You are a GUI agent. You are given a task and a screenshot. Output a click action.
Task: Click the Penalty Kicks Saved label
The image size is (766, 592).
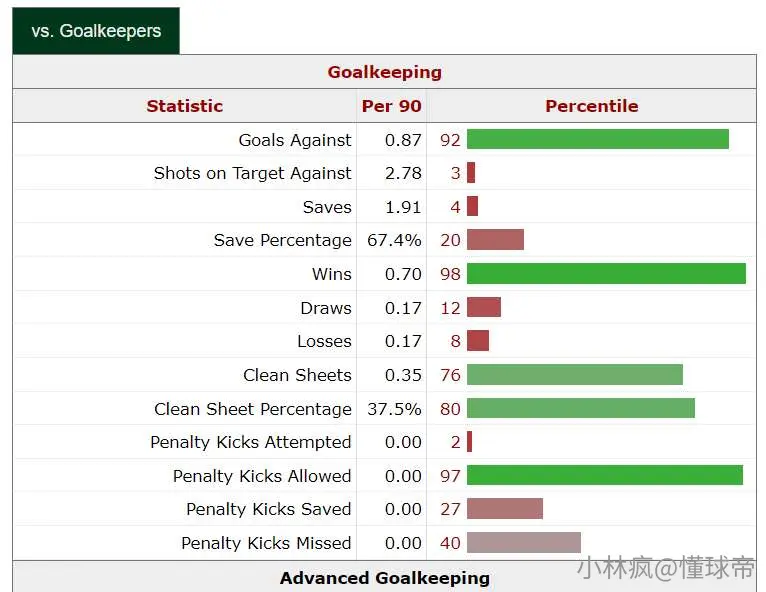coord(269,509)
